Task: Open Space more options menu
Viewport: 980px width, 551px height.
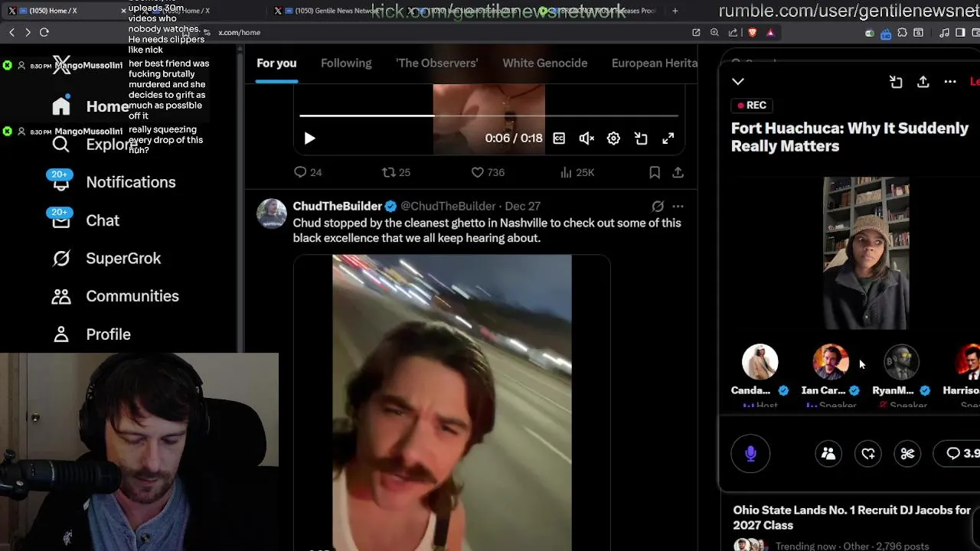Action: [x=950, y=82]
